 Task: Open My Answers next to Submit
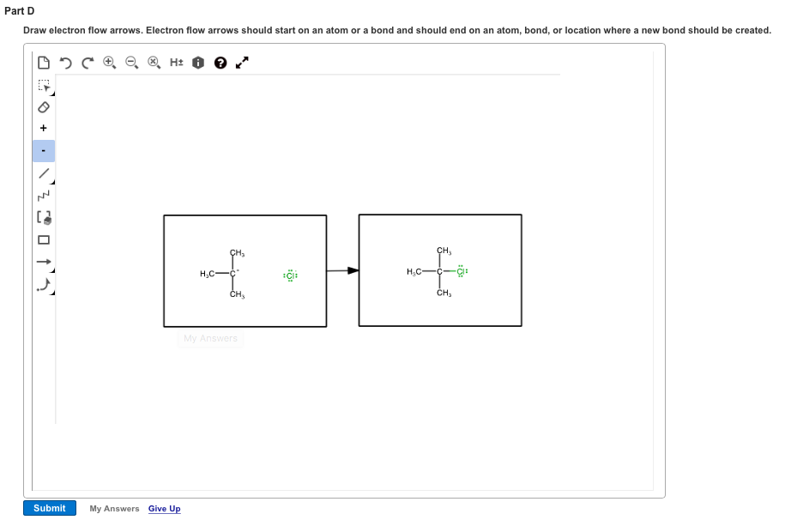(114, 509)
